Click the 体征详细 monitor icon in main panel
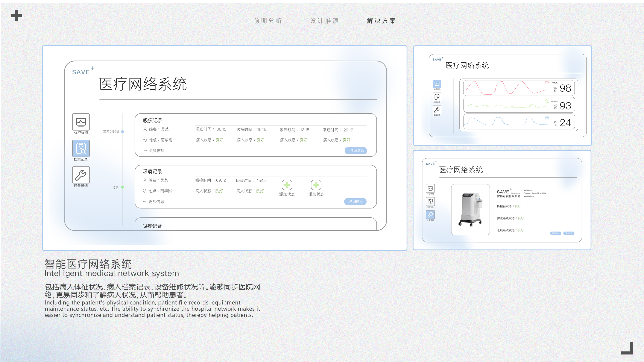 point(81,122)
